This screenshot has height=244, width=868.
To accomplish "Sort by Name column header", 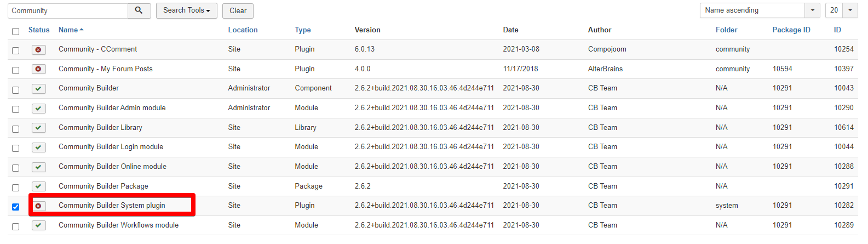I will coord(71,30).
